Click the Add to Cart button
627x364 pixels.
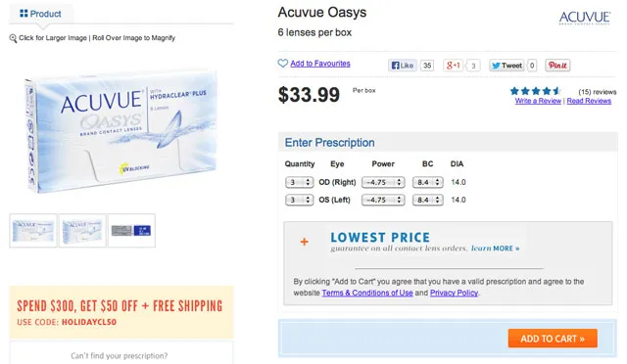tap(553, 339)
